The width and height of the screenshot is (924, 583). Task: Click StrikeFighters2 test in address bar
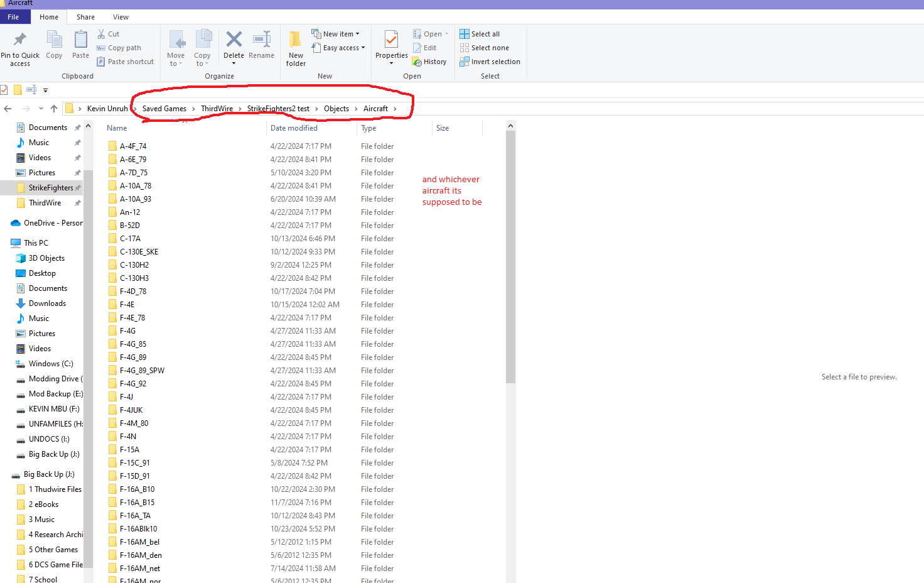click(278, 109)
